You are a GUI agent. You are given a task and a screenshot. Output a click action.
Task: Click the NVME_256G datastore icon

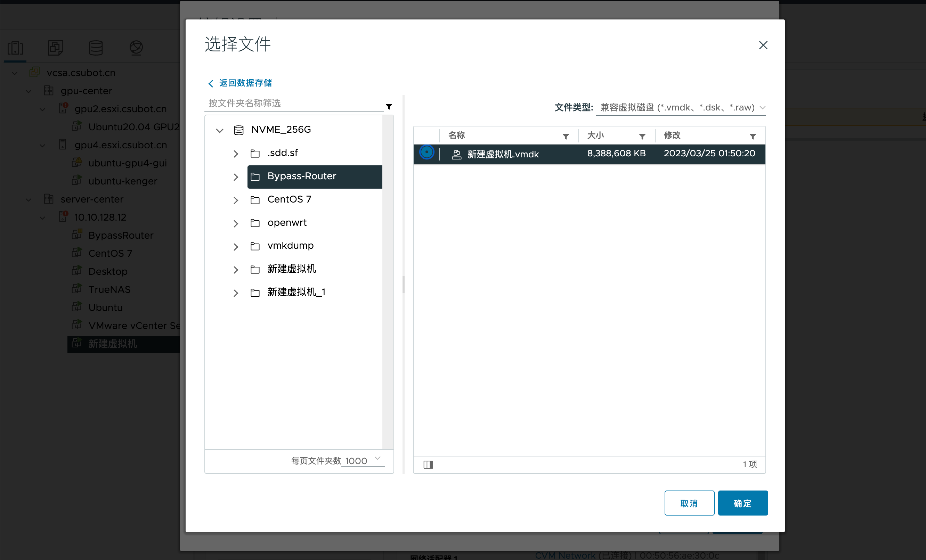(239, 130)
